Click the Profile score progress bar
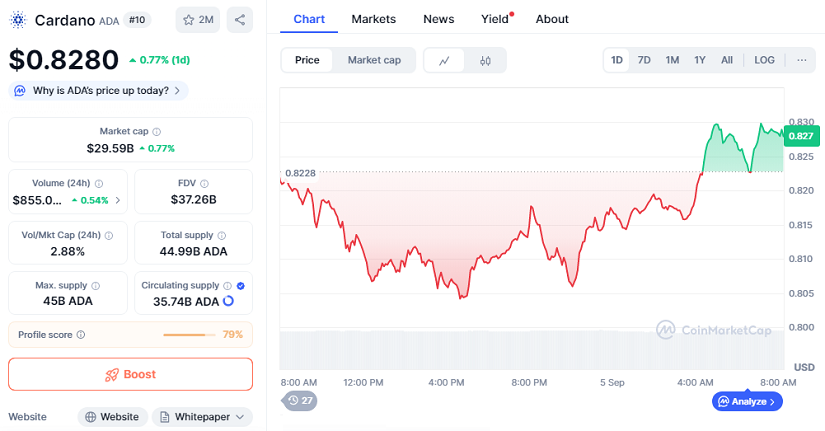 pos(189,335)
